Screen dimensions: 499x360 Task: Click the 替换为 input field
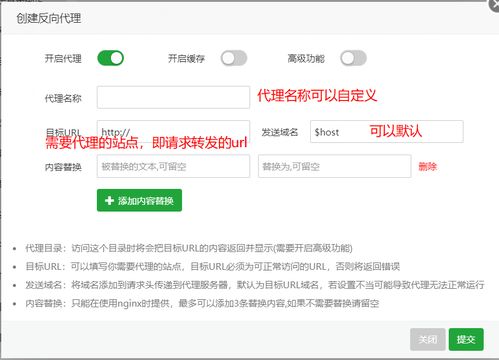pos(334,166)
